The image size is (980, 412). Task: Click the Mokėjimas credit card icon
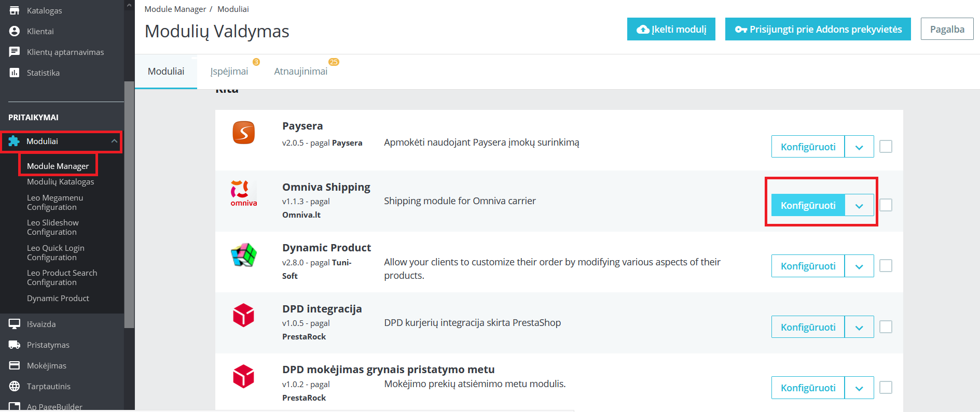coord(15,365)
